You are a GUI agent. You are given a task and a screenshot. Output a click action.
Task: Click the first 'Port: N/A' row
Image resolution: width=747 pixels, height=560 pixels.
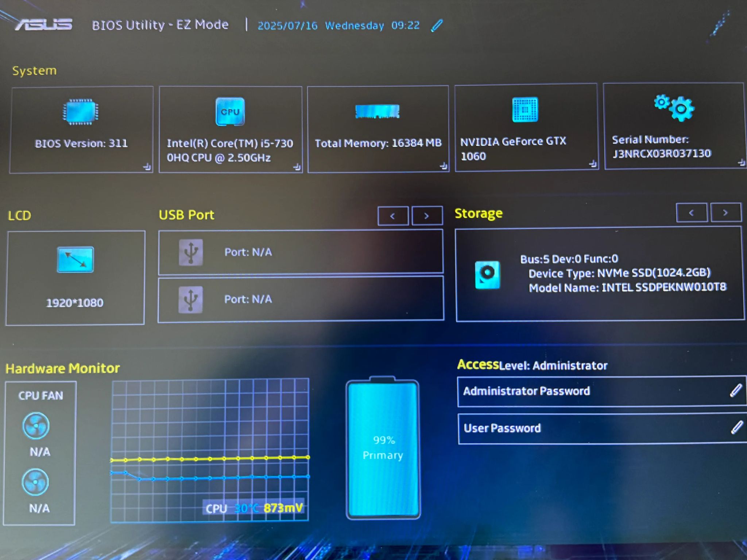click(301, 252)
